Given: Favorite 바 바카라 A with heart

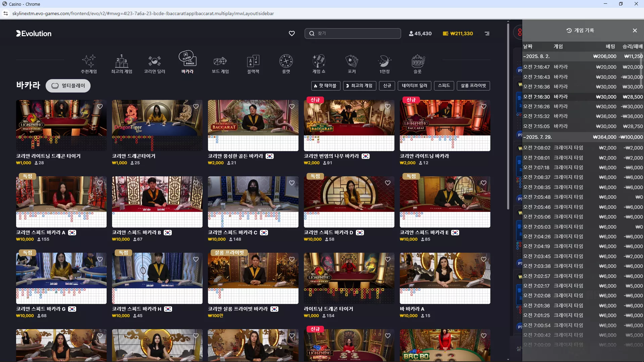Looking at the screenshot, I should pyautogui.click(x=484, y=259).
